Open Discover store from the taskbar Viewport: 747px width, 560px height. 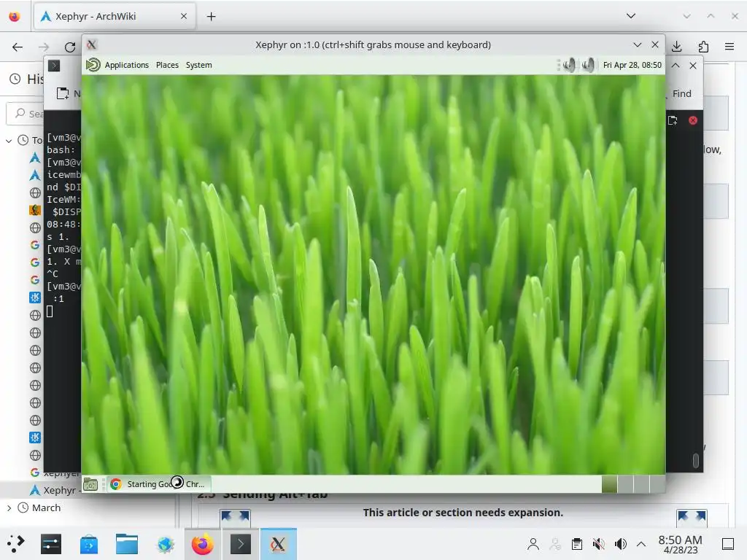pyautogui.click(x=89, y=544)
